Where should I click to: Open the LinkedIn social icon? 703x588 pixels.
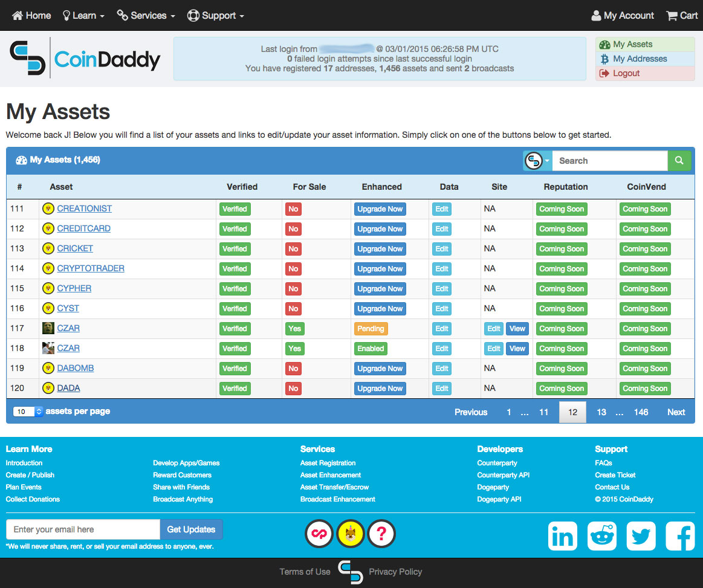pos(562,535)
